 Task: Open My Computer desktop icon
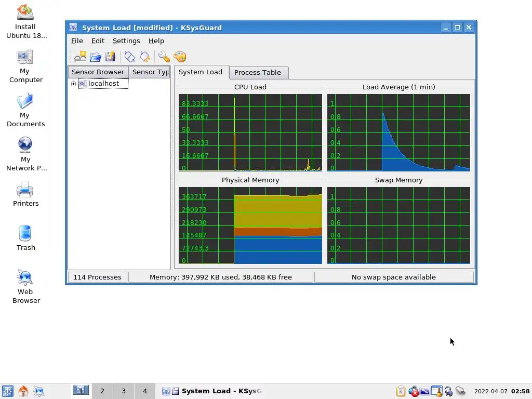click(25, 66)
